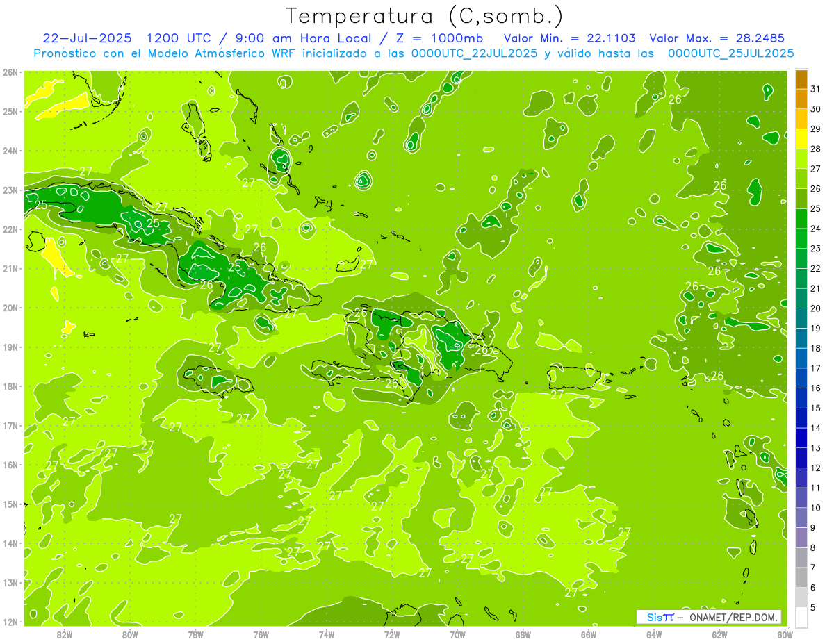The image size is (834, 644).
Task: Click the '13N' latitude axis label
Action: click(x=10, y=582)
